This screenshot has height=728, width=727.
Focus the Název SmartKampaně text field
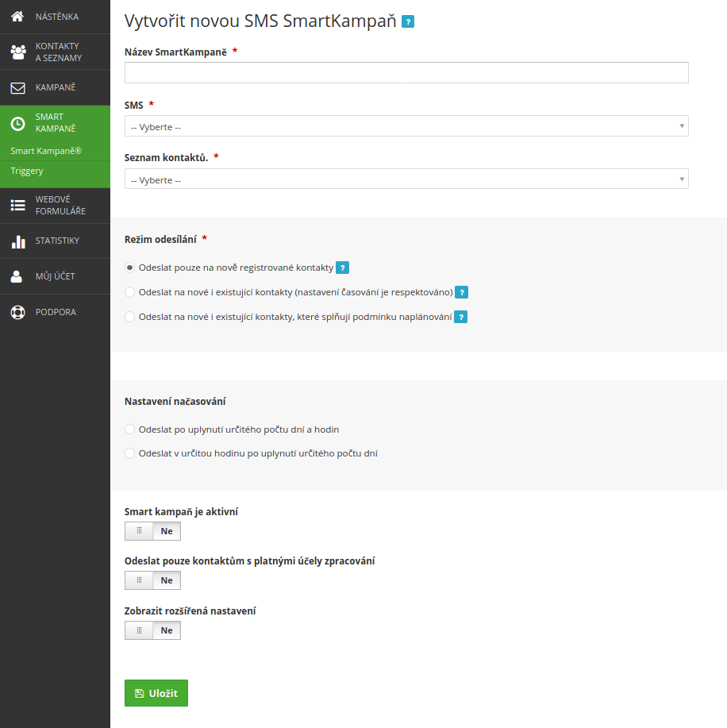(x=406, y=73)
